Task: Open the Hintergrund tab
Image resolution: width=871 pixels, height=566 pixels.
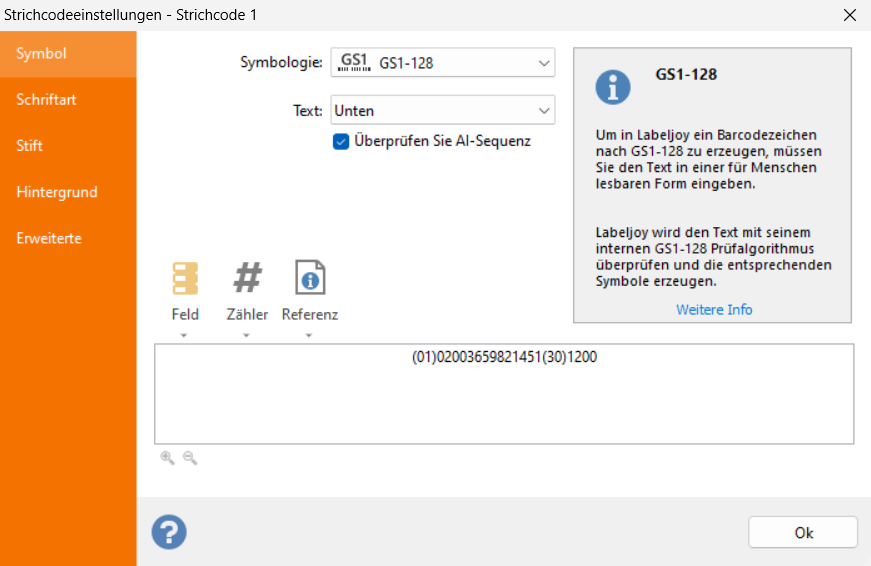Action: pos(68,192)
